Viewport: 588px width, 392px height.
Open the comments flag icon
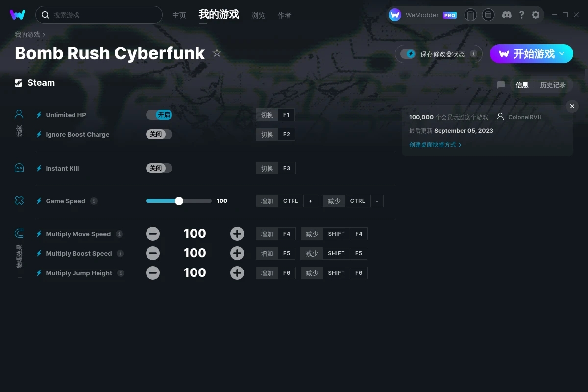click(501, 85)
